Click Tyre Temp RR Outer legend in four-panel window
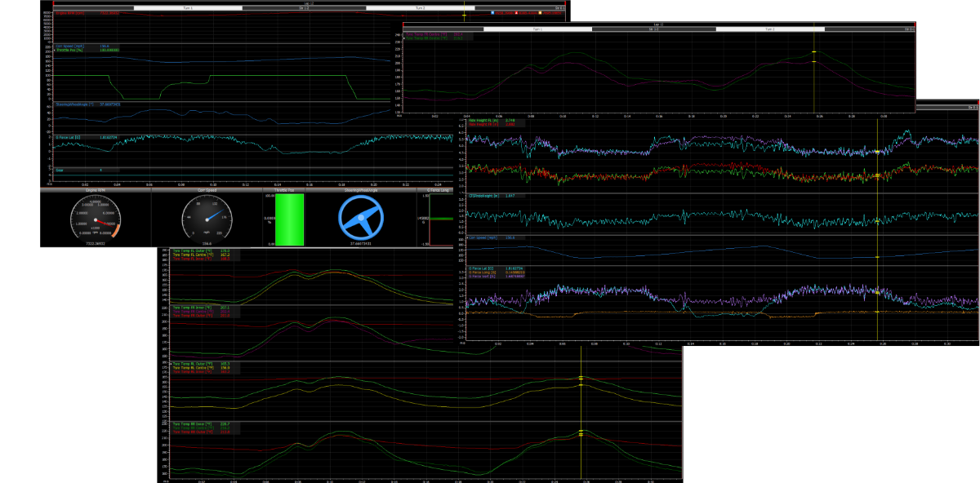Screen dimensions: 980x483 point(192,432)
